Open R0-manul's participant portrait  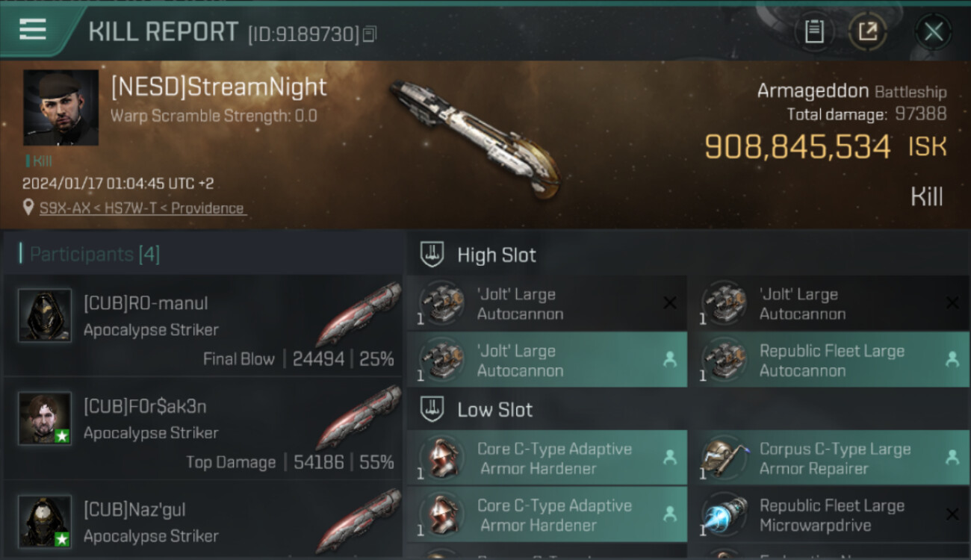45,315
